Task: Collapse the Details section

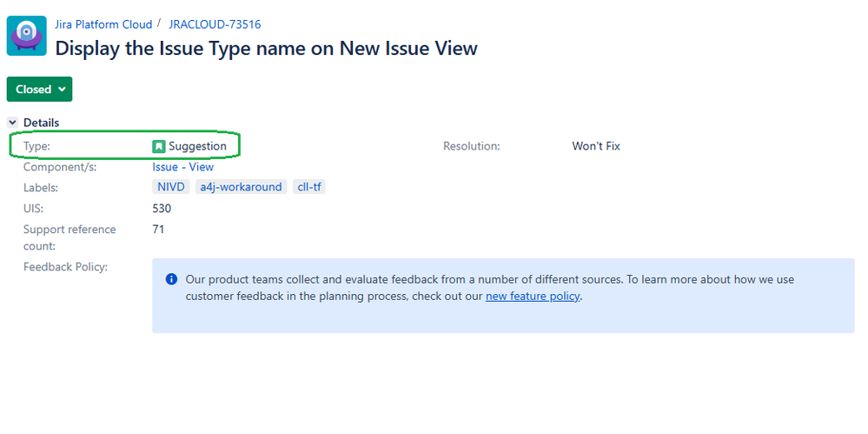Action: (x=13, y=123)
